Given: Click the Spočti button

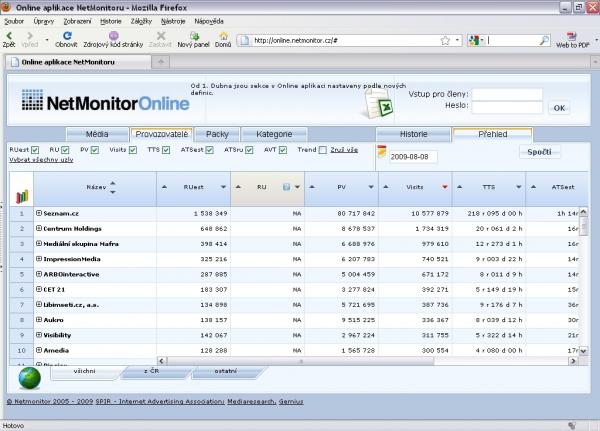Looking at the screenshot, I should [x=540, y=152].
